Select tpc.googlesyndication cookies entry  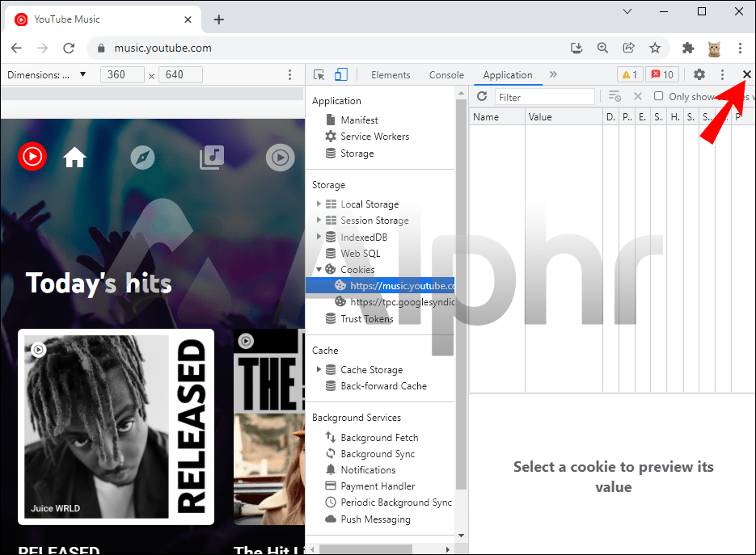coord(395,302)
